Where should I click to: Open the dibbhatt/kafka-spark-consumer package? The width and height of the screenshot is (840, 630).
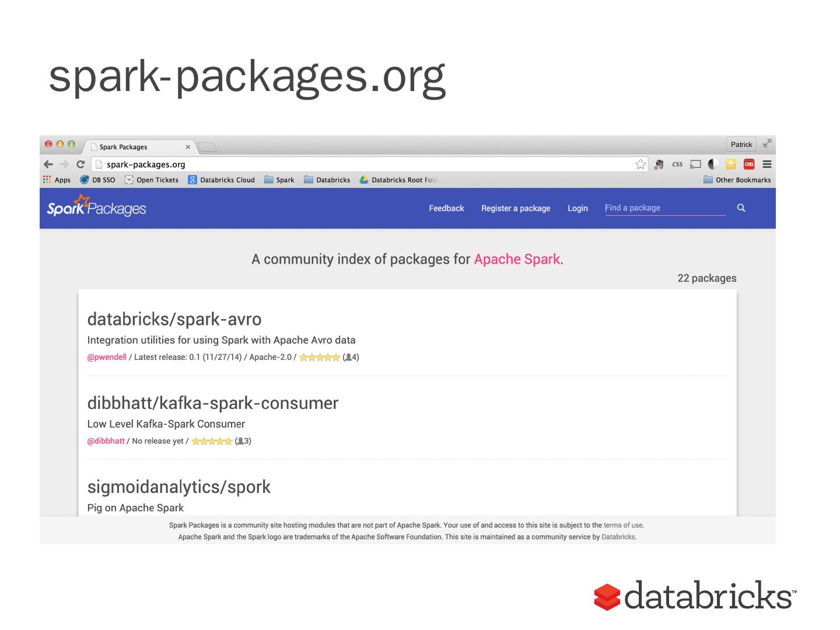tap(213, 403)
